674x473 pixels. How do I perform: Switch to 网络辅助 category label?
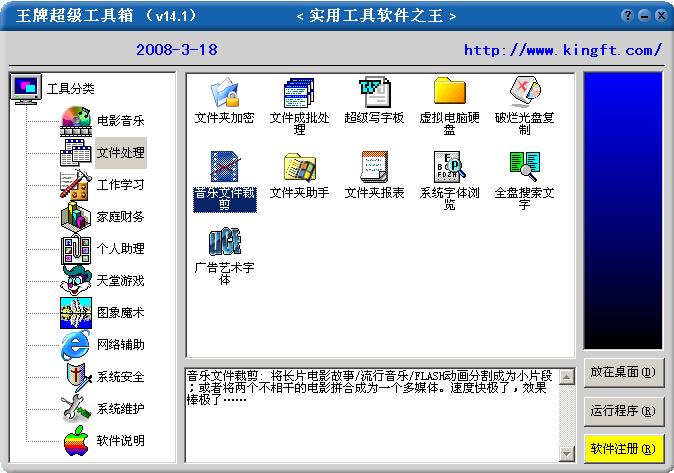tap(120, 345)
